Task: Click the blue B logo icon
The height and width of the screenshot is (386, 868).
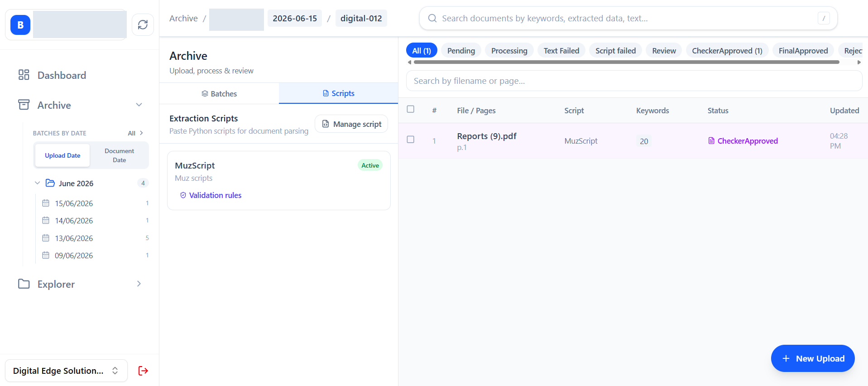Action: click(20, 25)
